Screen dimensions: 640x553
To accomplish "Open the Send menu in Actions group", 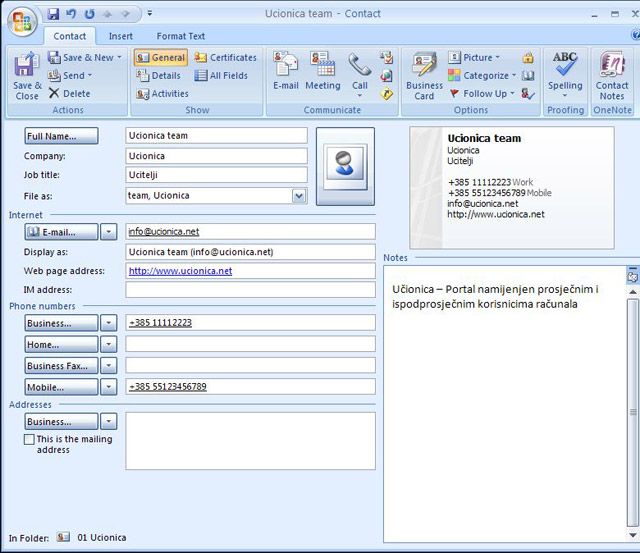I will coord(70,76).
